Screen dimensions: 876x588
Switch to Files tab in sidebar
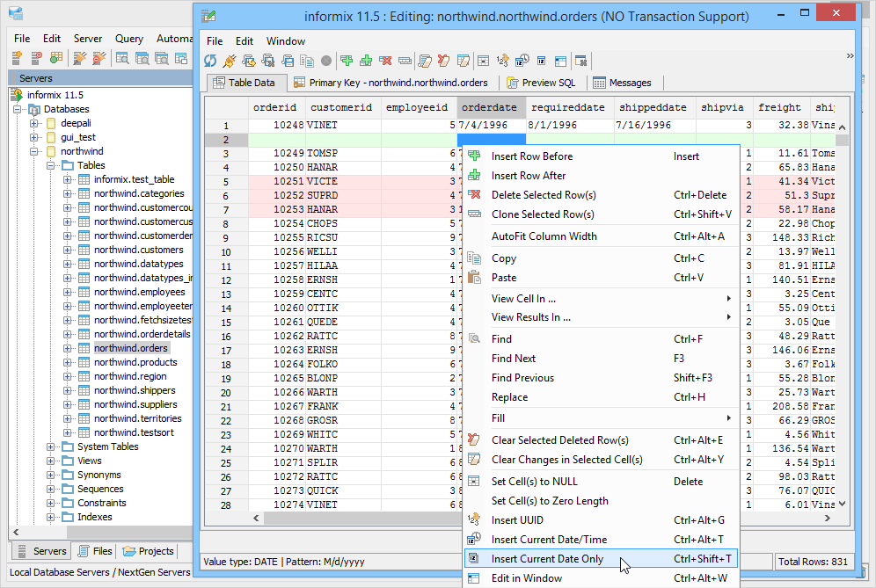[95, 551]
